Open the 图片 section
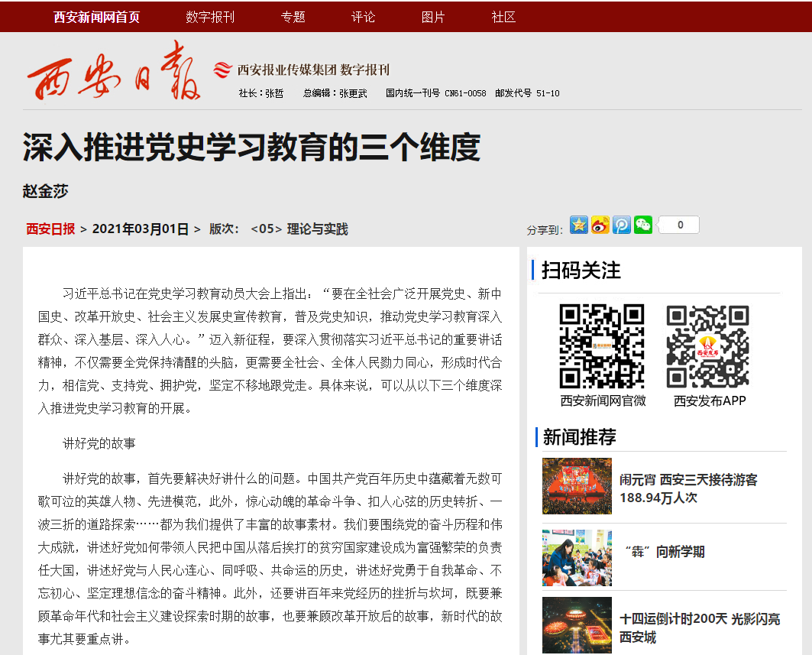This screenshot has height=655, width=812. [x=433, y=17]
